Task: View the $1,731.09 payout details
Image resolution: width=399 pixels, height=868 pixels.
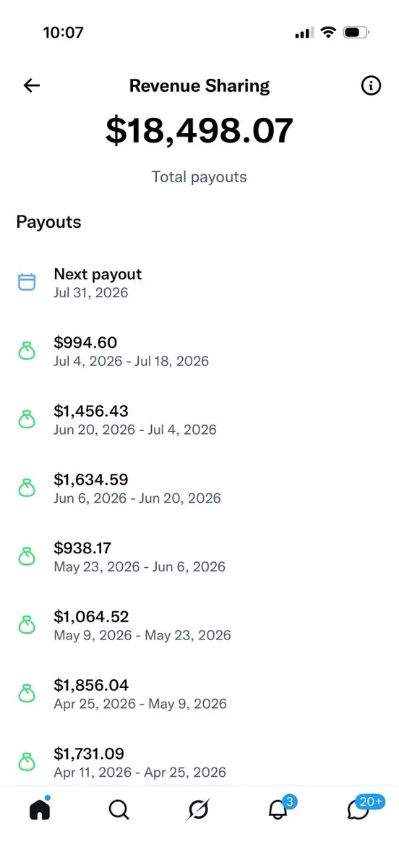Action: tap(199, 762)
